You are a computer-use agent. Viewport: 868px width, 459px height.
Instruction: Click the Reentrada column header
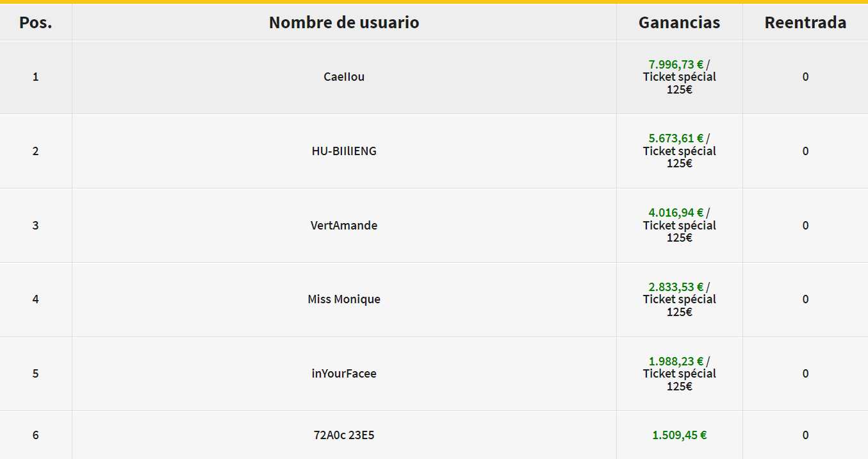click(805, 22)
